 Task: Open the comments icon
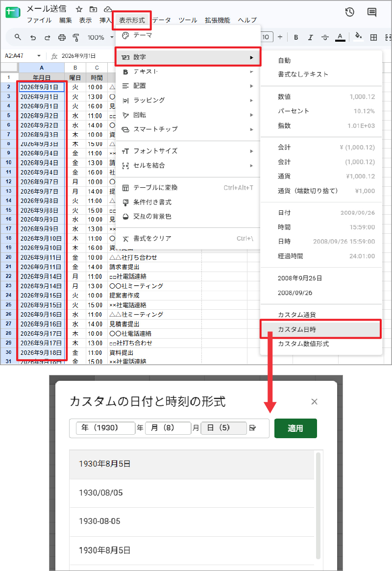(371, 12)
